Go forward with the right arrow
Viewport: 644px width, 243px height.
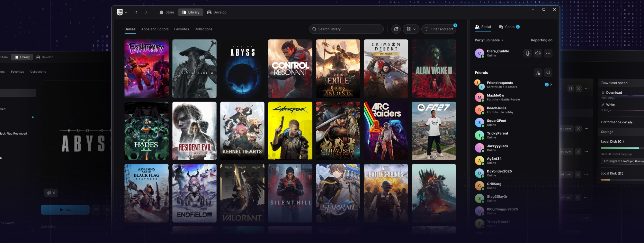146,12
